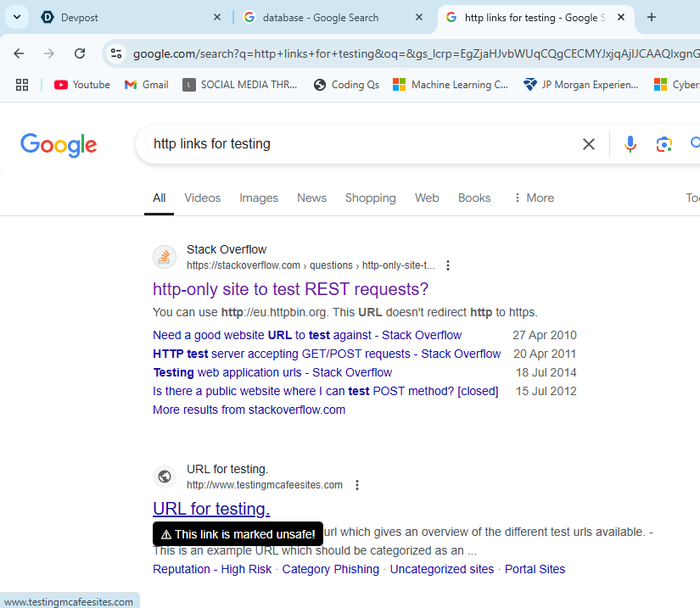Open Uncategorized sites sitelink
Screen dimensions: 700x608
point(442,569)
